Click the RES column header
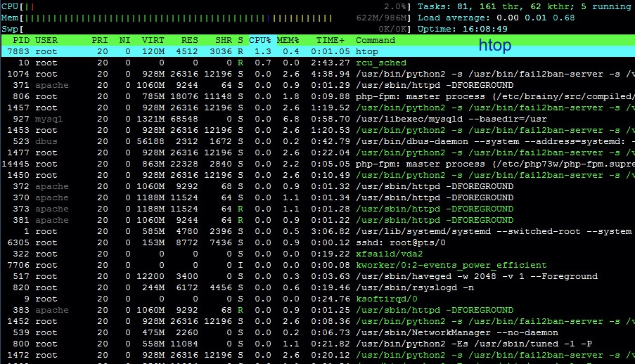The height and width of the screenshot is (364, 635). [x=190, y=40]
